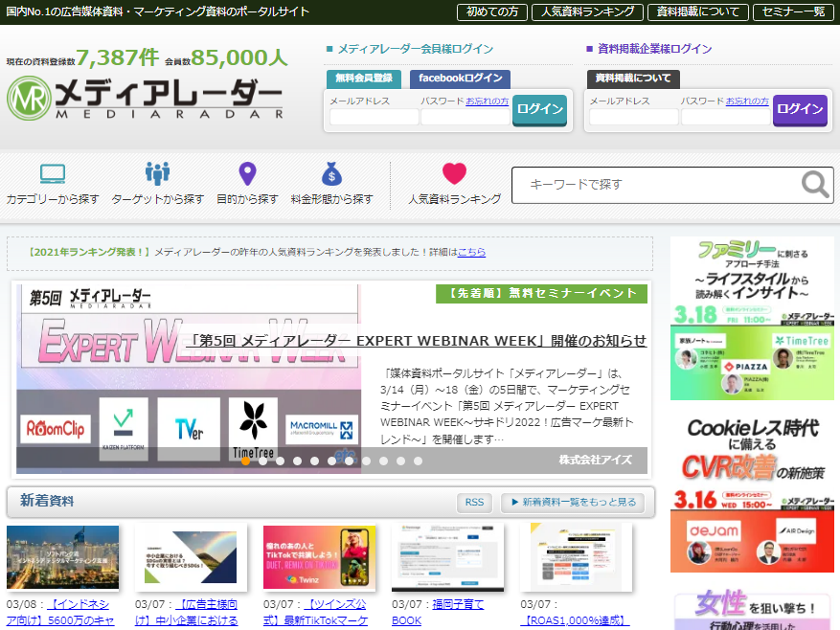Click the facebookログイン button
The width and height of the screenshot is (840, 630).
(460, 79)
